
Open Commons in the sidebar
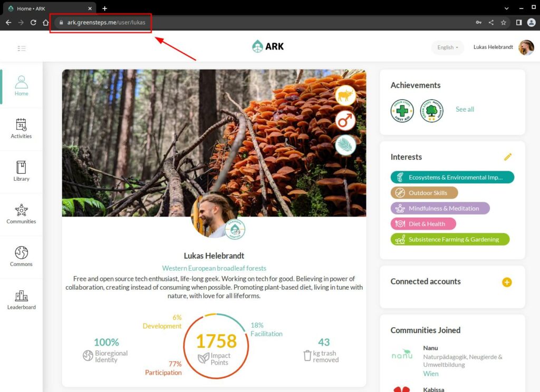click(x=21, y=257)
